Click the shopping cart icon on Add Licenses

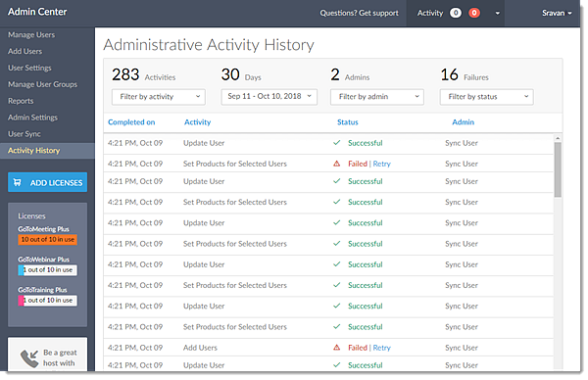coord(18,182)
